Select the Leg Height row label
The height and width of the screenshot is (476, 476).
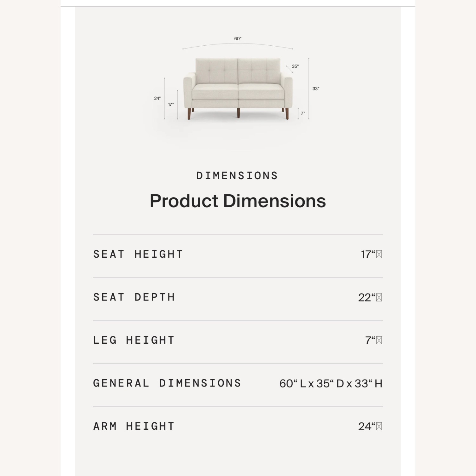click(134, 340)
